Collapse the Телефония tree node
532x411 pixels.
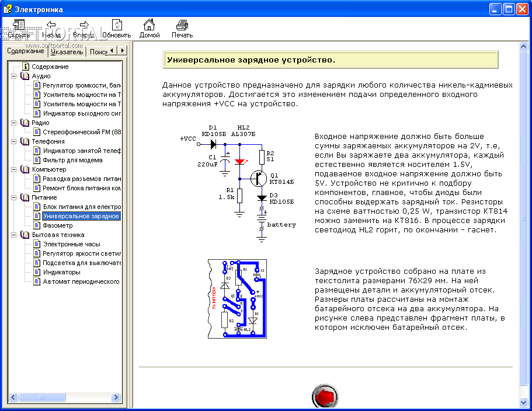(x=13, y=141)
